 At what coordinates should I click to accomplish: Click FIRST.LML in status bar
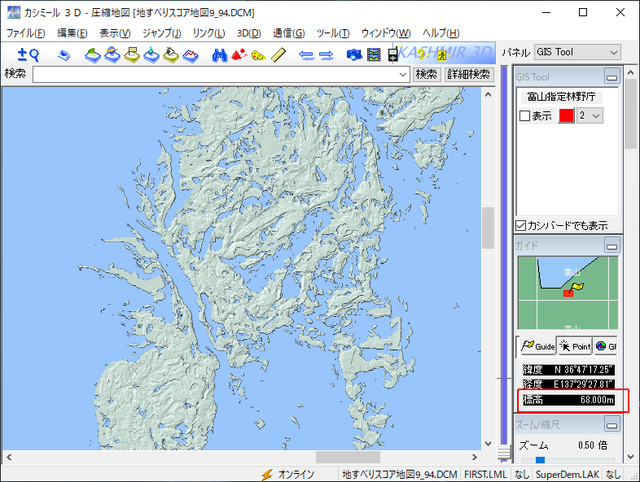pyautogui.click(x=485, y=475)
